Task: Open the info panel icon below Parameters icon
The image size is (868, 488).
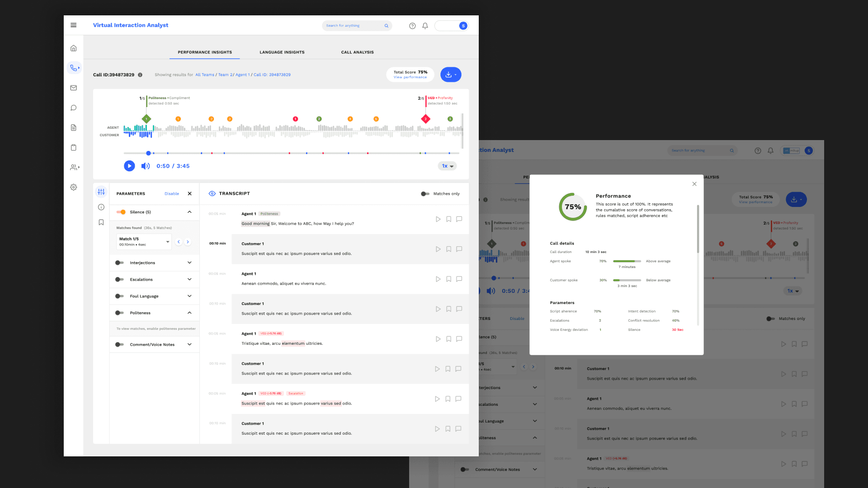Action: tap(101, 207)
